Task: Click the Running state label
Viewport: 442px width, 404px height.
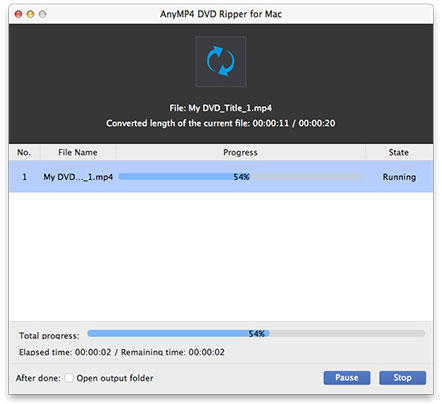Action: point(399,177)
